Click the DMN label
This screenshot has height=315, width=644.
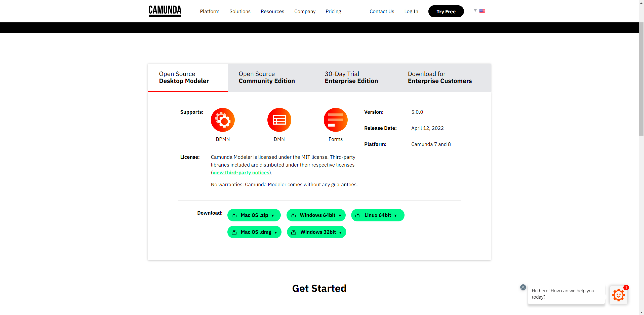(279, 139)
